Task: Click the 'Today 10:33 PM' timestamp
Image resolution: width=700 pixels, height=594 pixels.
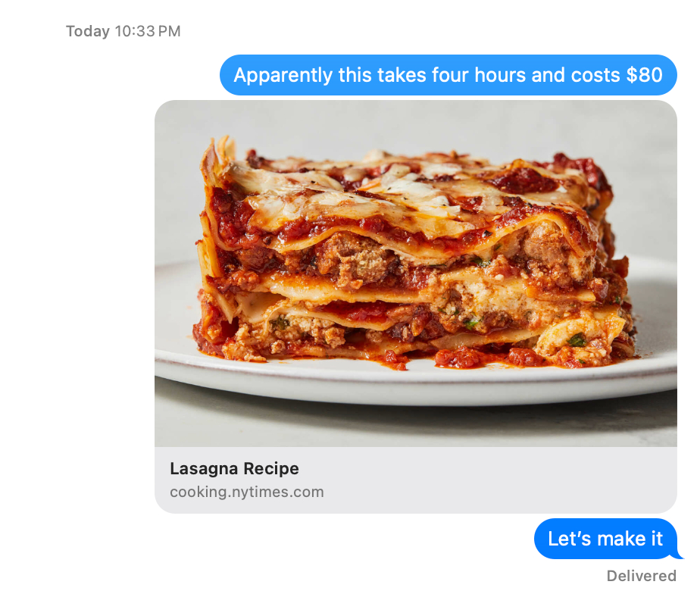Action: [123, 31]
